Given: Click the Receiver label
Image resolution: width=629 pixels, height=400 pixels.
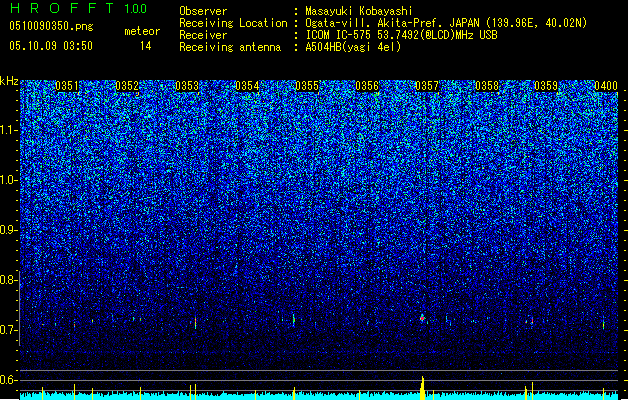Looking at the screenshot, I should pyautogui.click(x=203, y=35).
